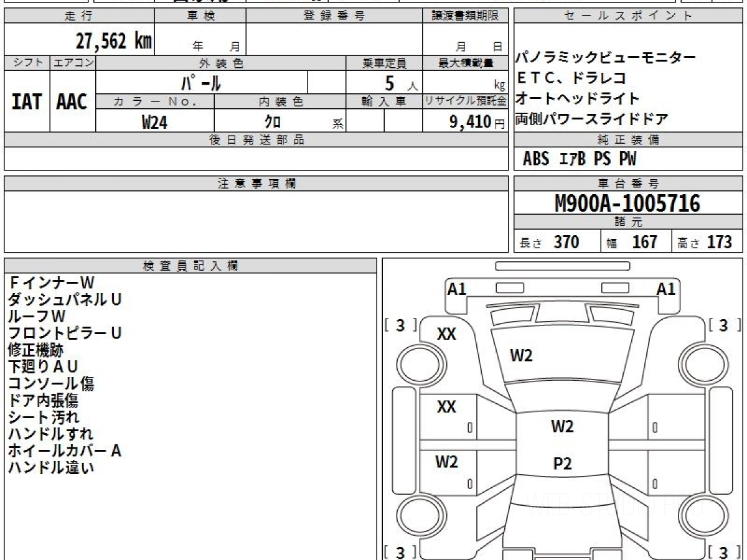Image resolution: width=747 pixels, height=560 pixels.
Task: Click the ハンドル違い inspector note
Action: tap(51, 468)
